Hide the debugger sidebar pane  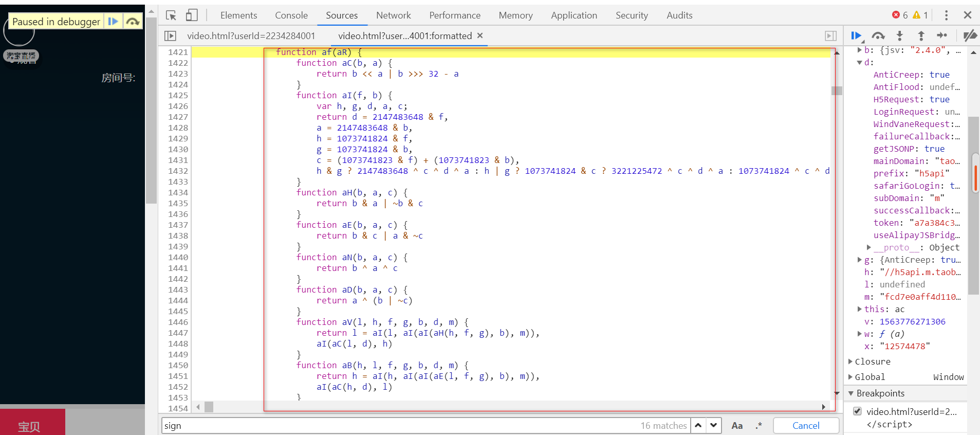(x=830, y=35)
